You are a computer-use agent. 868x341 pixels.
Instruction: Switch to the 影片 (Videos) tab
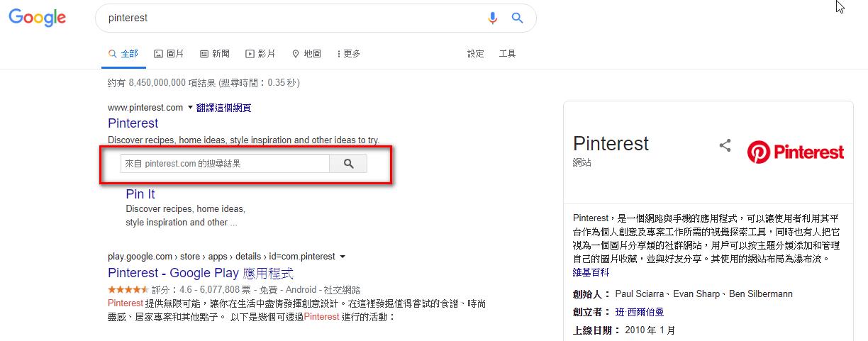(260, 54)
